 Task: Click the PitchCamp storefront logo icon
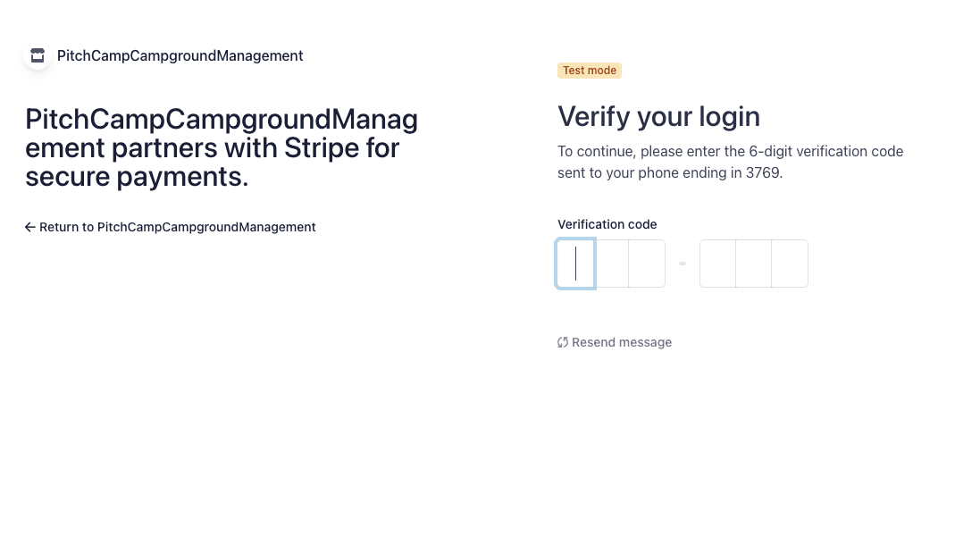(38, 55)
